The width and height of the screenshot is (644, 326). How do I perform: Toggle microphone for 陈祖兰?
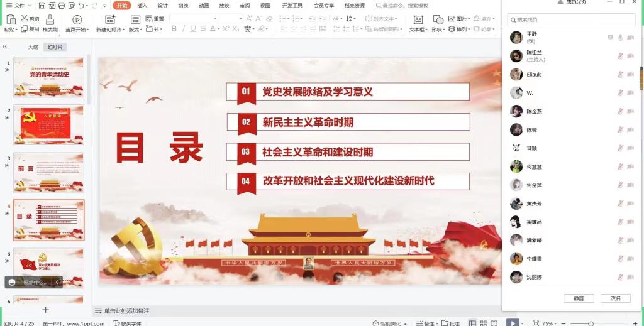(620, 56)
